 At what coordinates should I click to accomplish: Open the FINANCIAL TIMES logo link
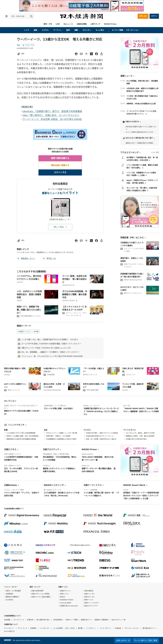click(97, 532)
